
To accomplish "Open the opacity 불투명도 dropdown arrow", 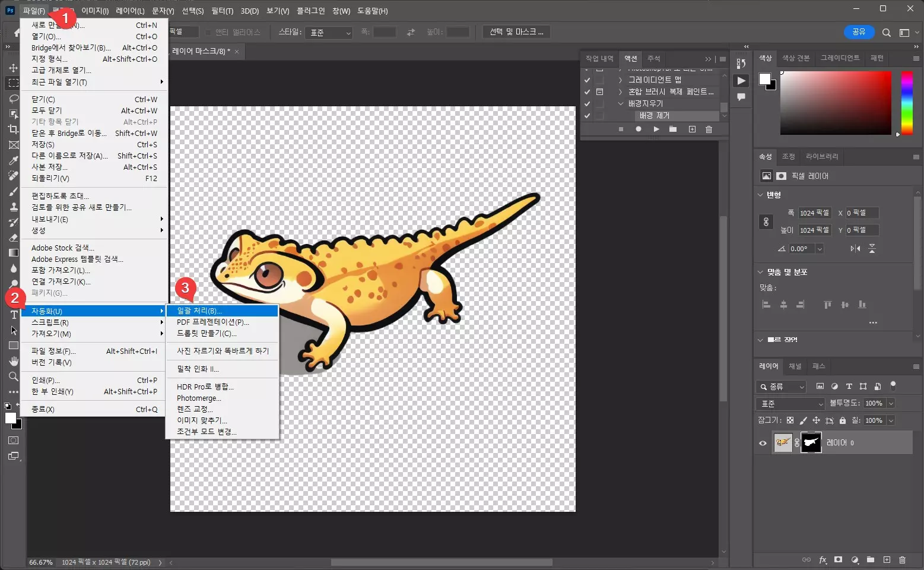I will coord(891,403).
